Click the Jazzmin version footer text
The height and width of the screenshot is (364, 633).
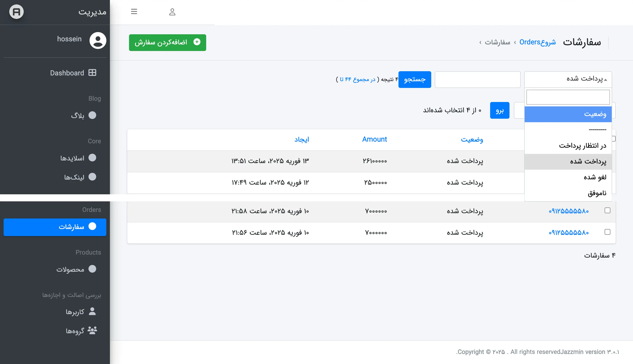pos(590,352)
